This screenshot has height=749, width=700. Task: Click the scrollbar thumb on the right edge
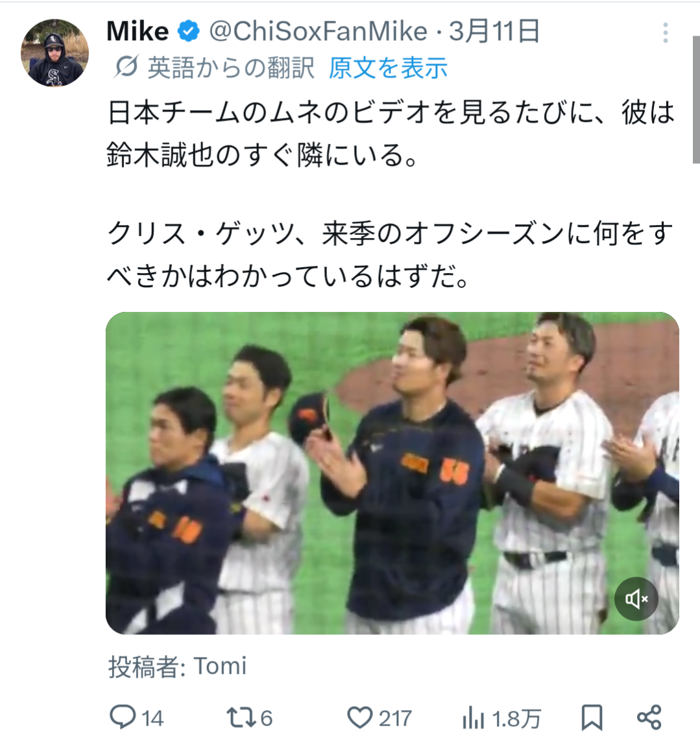696,99
